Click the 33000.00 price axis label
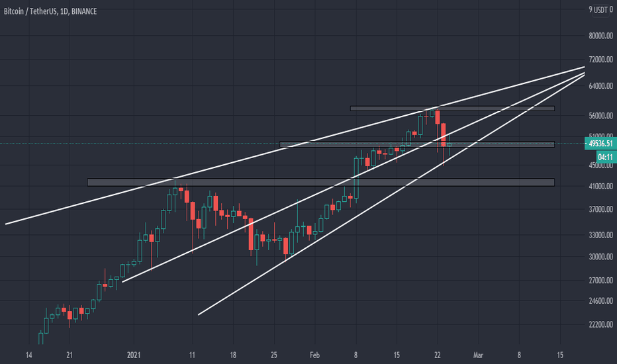 [601, 236]
